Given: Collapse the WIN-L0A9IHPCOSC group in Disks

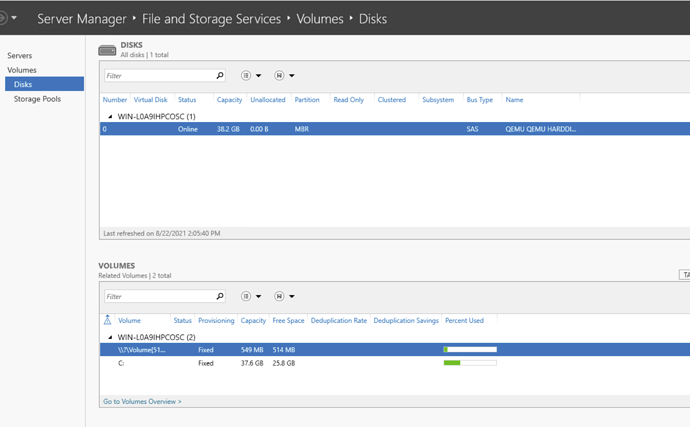Looking at the screenshot, I should coord(111,116).
